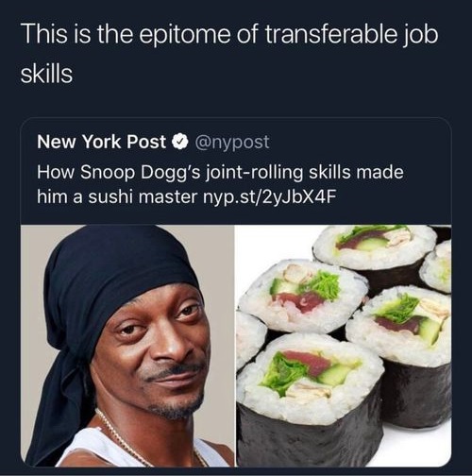Click the tweet text about transferable job skills
Screen dimensions: 472x476
click(x=229, y=54)
